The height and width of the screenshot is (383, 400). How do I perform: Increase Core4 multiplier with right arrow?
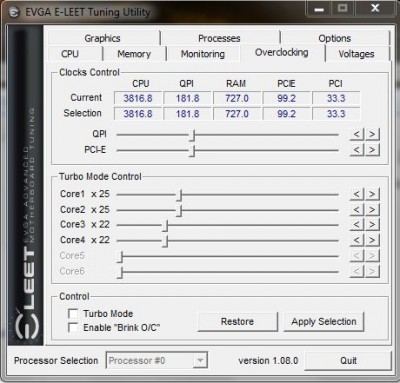click(372, 240)
